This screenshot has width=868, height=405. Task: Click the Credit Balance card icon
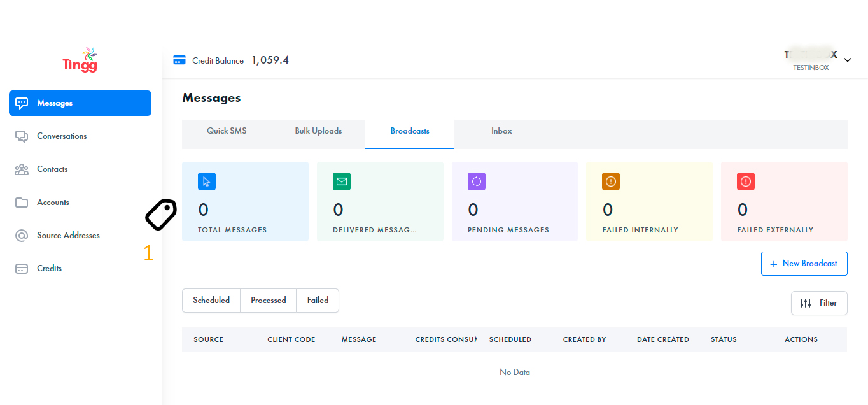point(179,60)
